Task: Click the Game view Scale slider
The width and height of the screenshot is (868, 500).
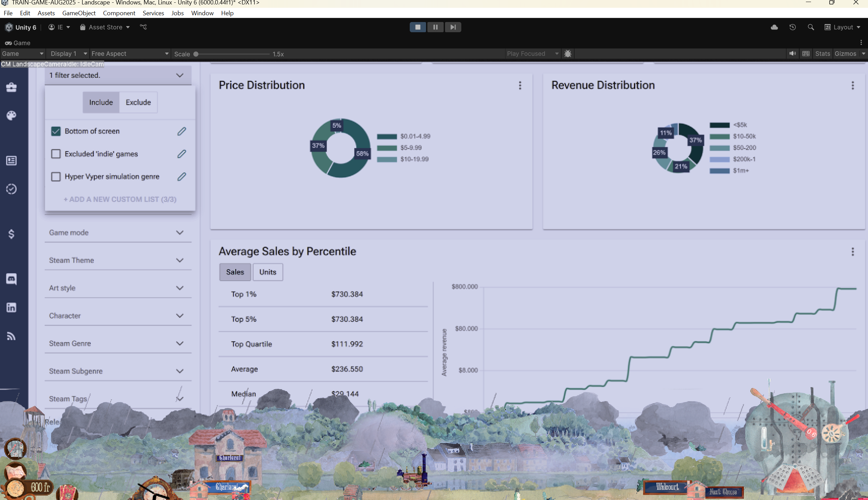Action: point(232,54)
